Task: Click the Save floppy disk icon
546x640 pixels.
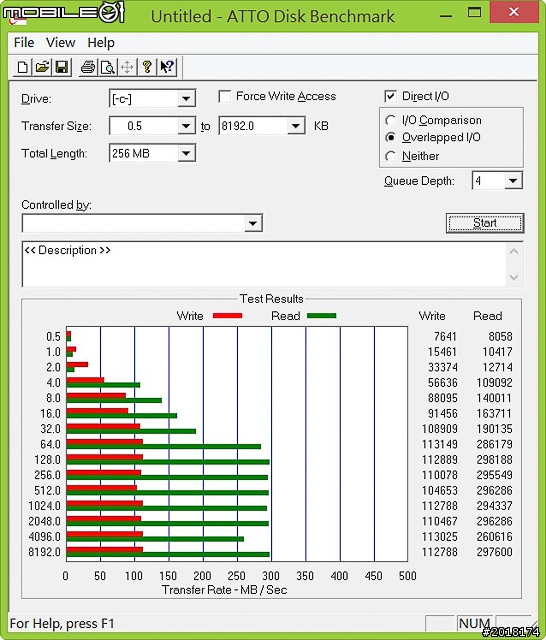Action: (x=61, y=67)
